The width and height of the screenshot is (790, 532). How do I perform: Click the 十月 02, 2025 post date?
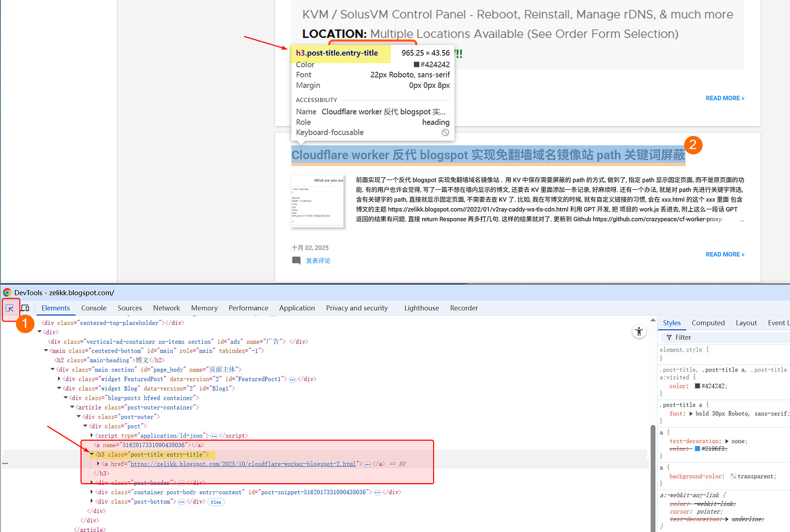coord(310,248)
